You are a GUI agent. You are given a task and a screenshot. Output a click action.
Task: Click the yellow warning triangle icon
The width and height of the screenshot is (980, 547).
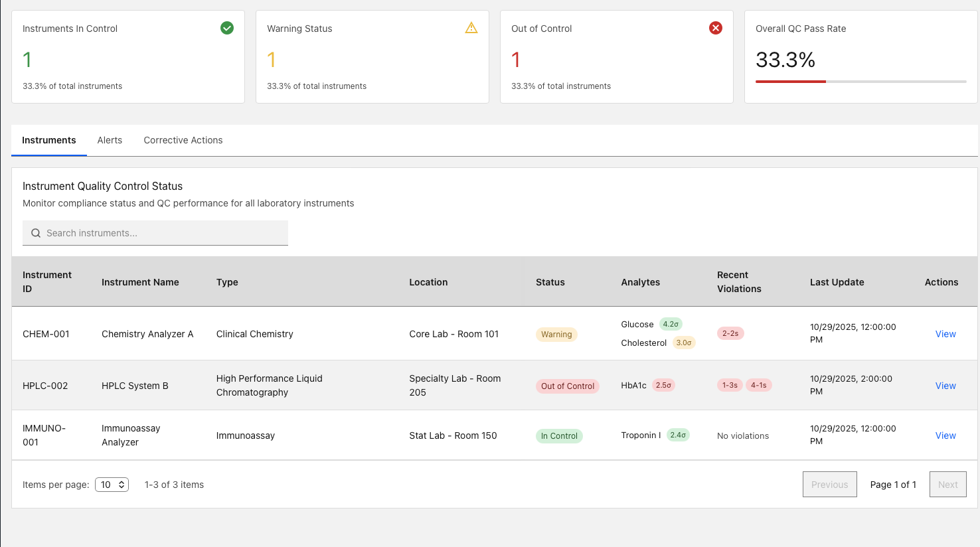click(x=471, y=28)
